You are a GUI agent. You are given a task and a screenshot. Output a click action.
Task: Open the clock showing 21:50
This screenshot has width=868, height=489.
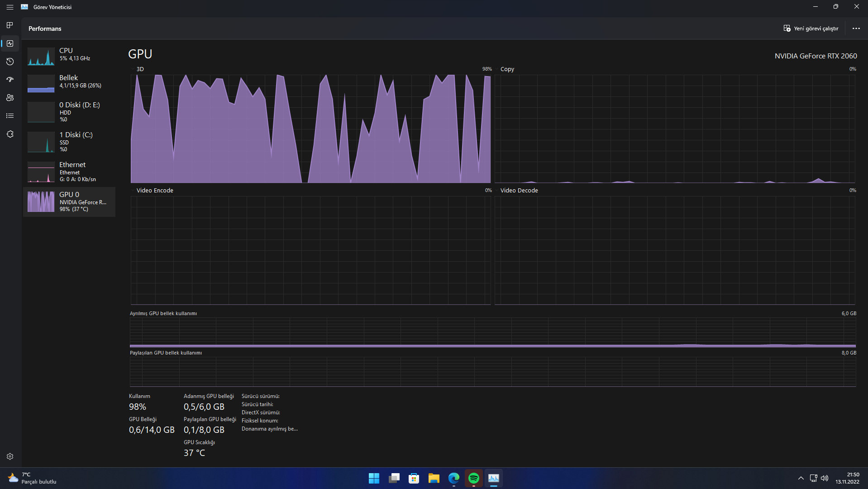pos(847,478)
